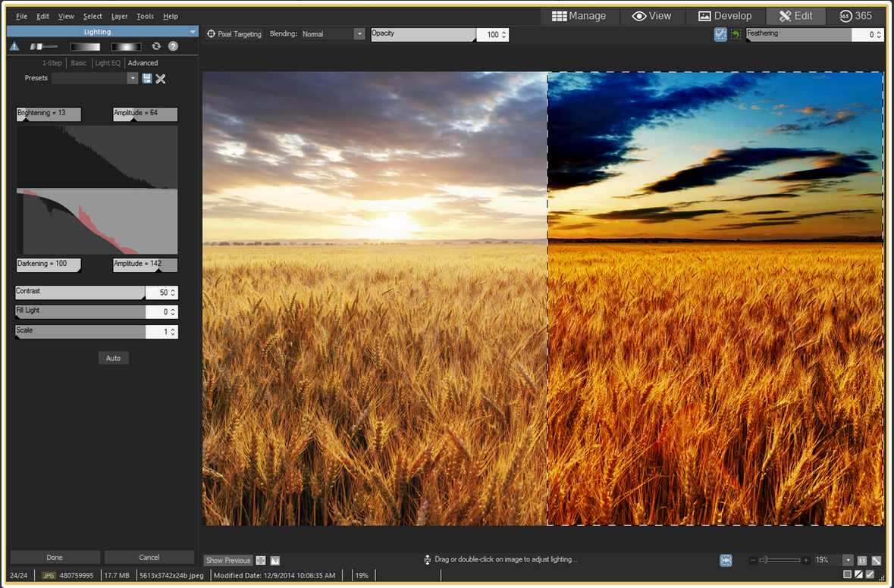Click the radial gradient tool icon

[126, 47]
